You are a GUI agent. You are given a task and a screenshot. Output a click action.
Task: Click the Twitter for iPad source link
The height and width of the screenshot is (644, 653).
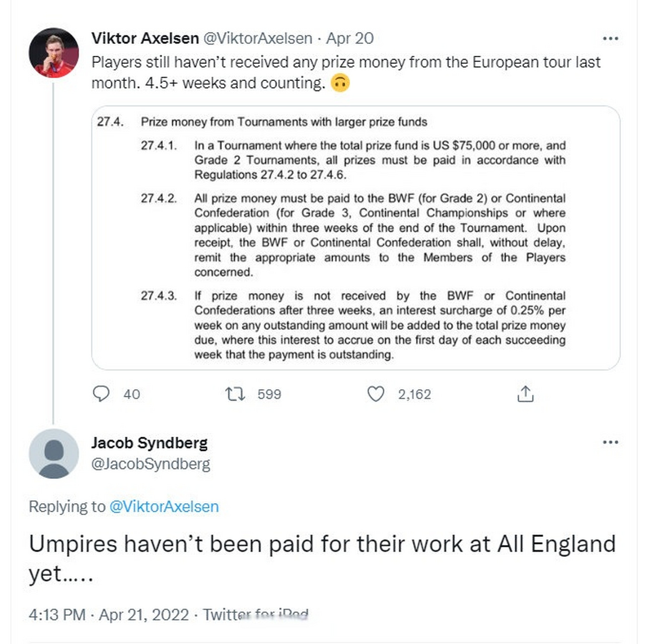[255, 615]
